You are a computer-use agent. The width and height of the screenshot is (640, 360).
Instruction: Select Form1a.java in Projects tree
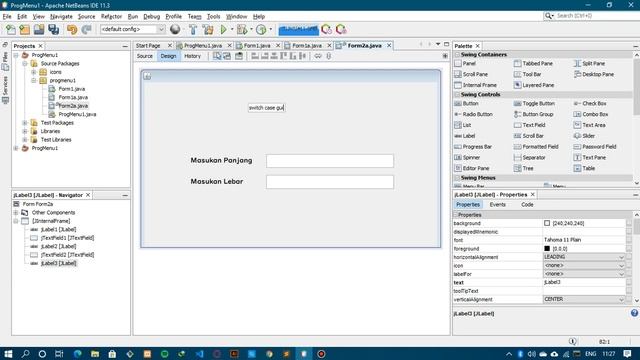tap(73, 98)
